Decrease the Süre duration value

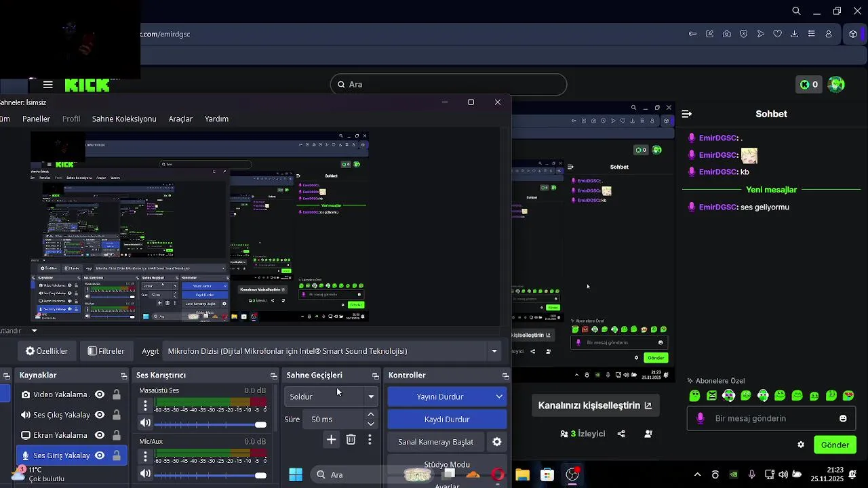[371, 424]
